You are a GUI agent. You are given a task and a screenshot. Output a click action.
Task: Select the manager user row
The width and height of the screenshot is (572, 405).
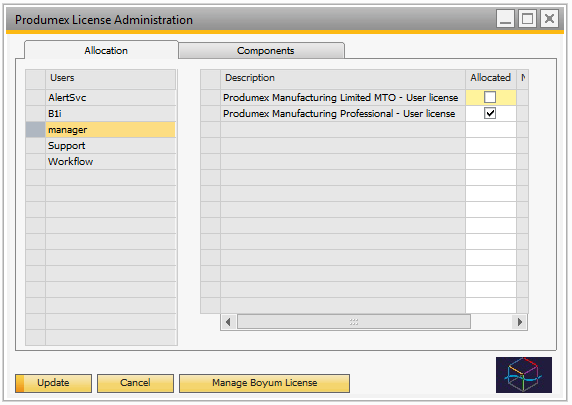111,130
